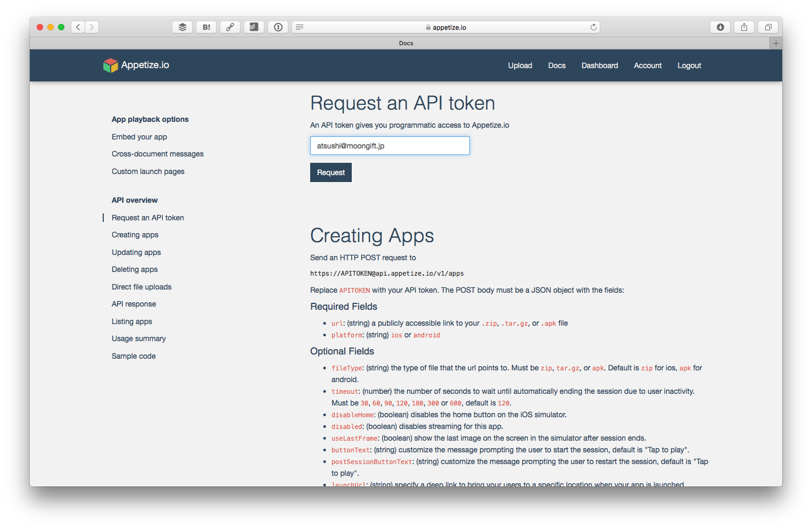Screen dimensions: 812x529
Task: Jump to Usage summary section
Action: [139, 338]
